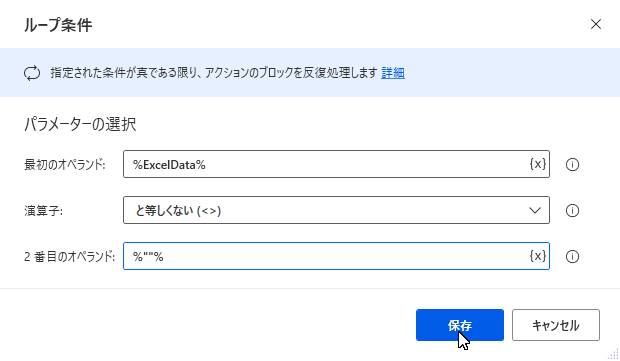The image size is (620, 361).
Task: Open the 演算子 combo box showing と等しくない (<>)
Action: point(336,210)
